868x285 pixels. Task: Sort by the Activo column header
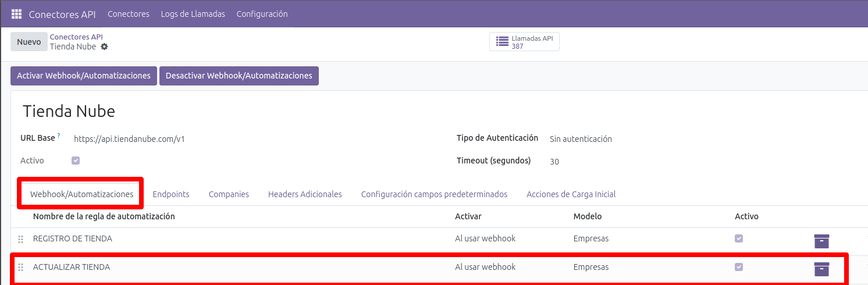point(746,216)
